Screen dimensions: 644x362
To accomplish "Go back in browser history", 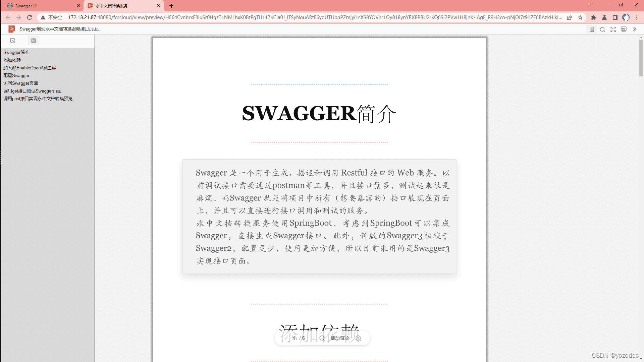I will pyautogui.click(x=8, y=17).
